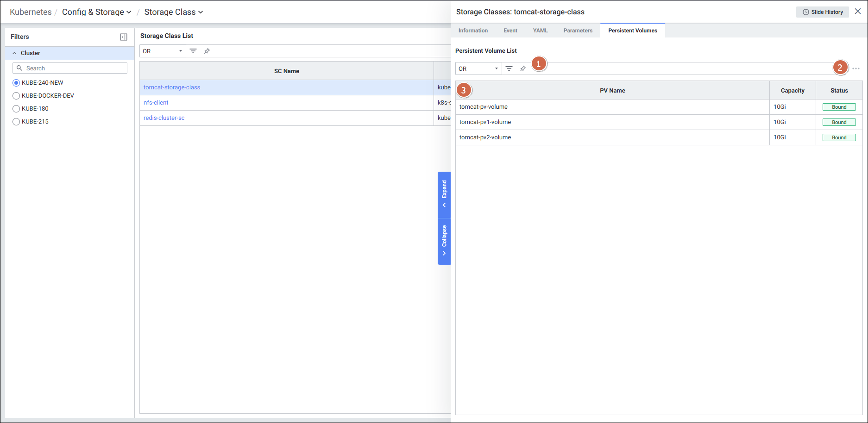Collapse the Cluster filter section

[14, 53]
